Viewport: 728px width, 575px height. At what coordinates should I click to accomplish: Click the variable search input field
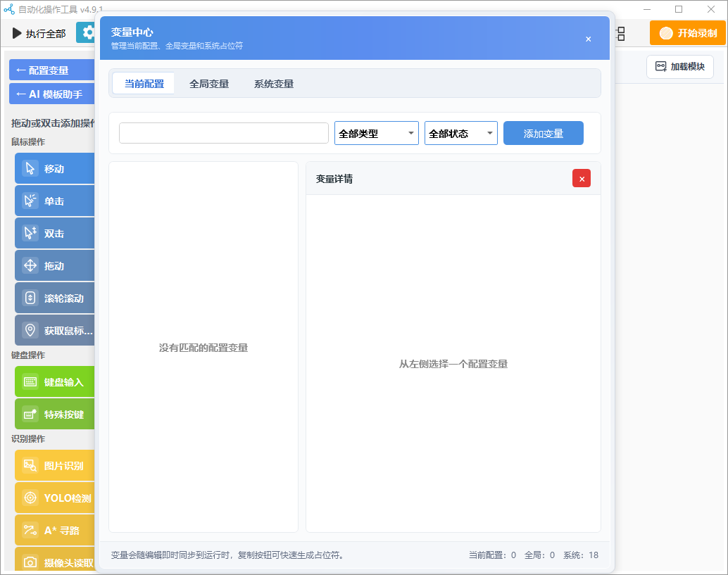point(224,133)
